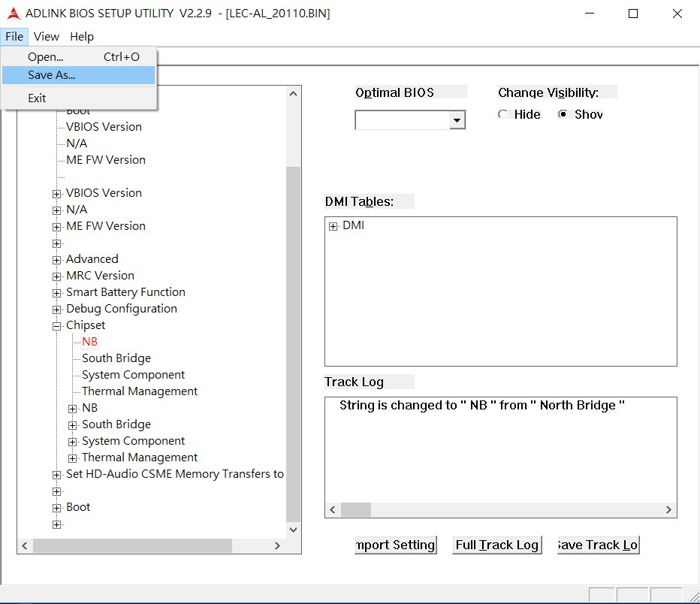Expand the expandable South Bridge node

click(72, 425)
